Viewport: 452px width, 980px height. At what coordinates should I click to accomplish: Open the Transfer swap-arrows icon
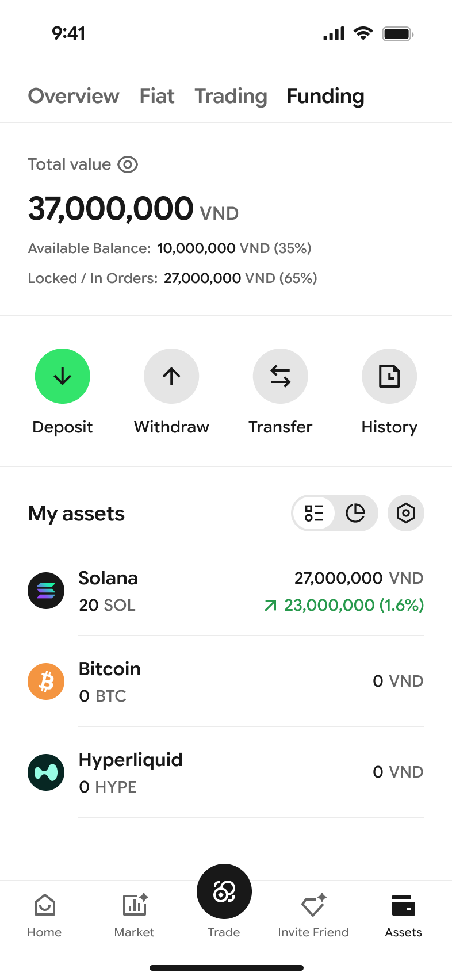(281, 376)
